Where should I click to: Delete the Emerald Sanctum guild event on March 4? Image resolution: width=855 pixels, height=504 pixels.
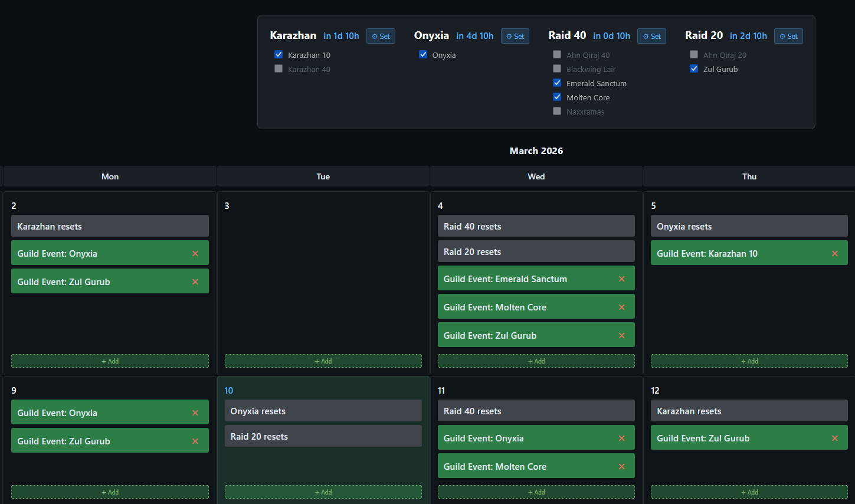(x=621, y=279)
